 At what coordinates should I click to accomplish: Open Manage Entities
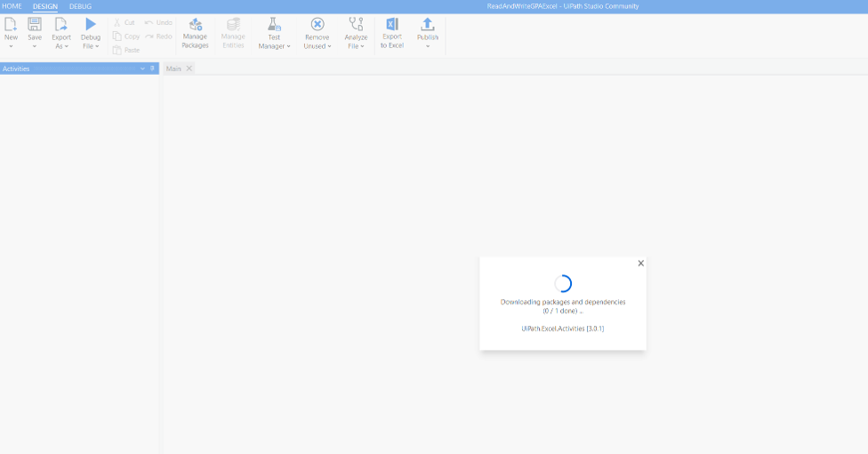click(233, 33)
